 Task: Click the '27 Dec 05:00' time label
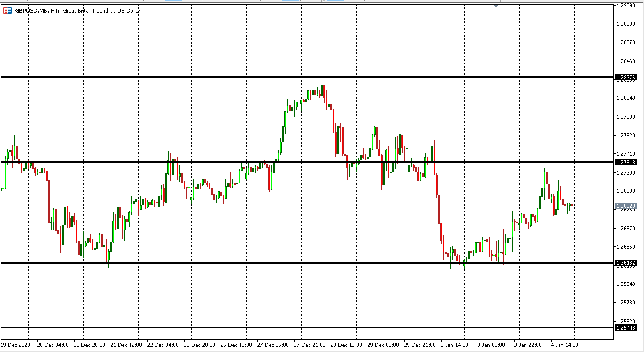(273, 345)
